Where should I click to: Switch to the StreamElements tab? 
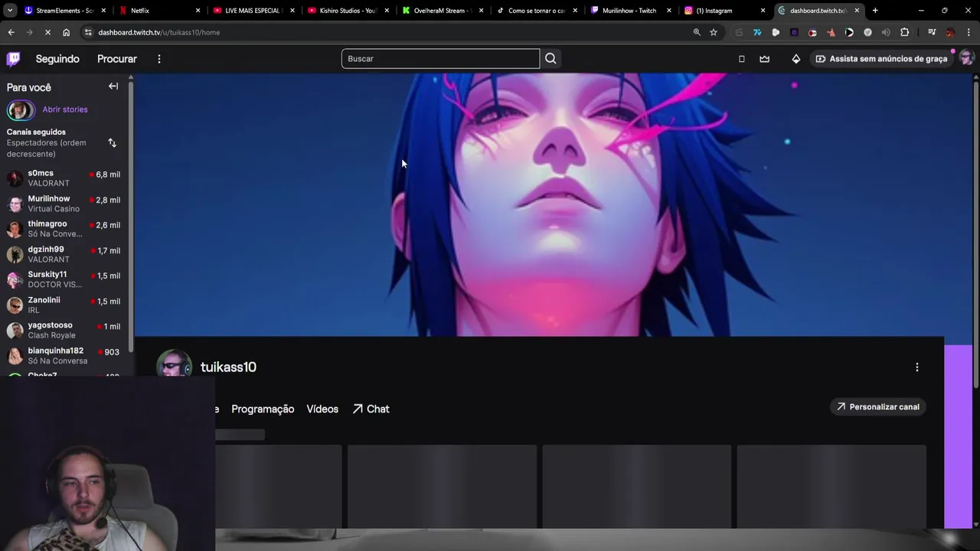click(64, 11)
